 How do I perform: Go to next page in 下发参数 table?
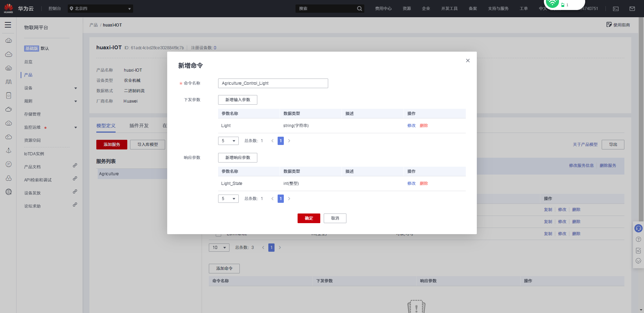[289, 141]
